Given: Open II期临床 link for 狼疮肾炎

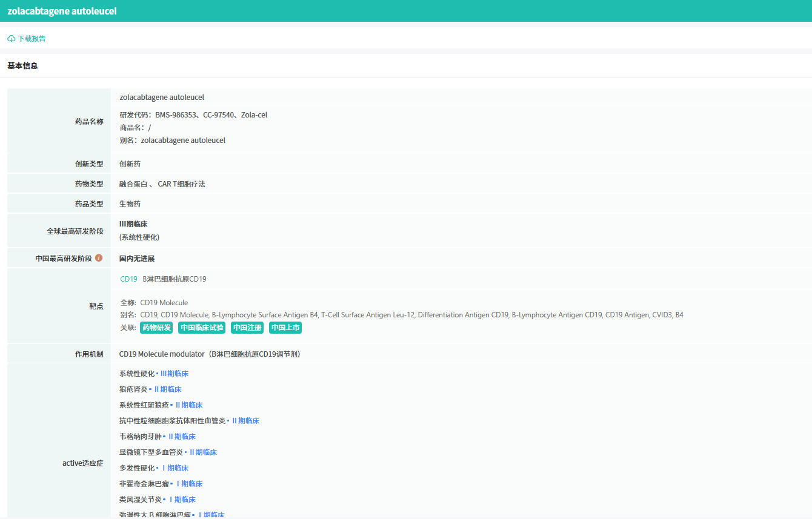Looking at the screenshot, I should point(168,389).
